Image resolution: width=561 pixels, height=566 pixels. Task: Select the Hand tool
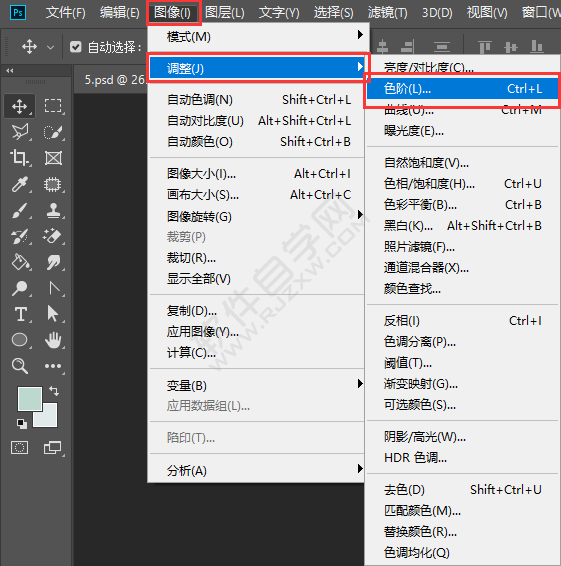click(x=53, y=340)
